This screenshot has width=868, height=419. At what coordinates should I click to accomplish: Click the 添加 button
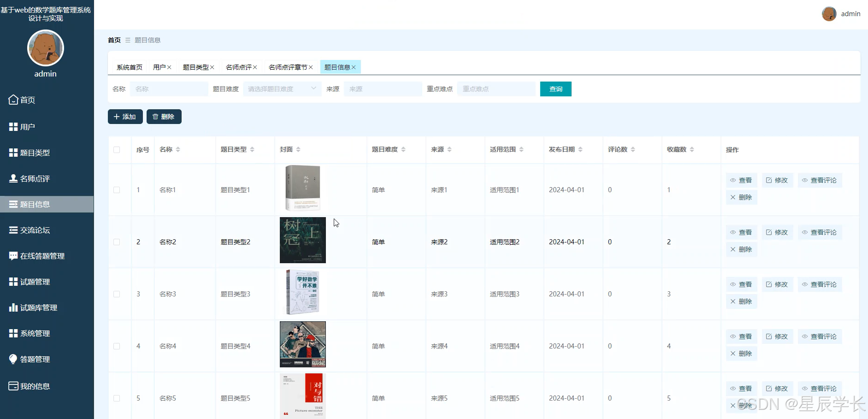[125, 117]
